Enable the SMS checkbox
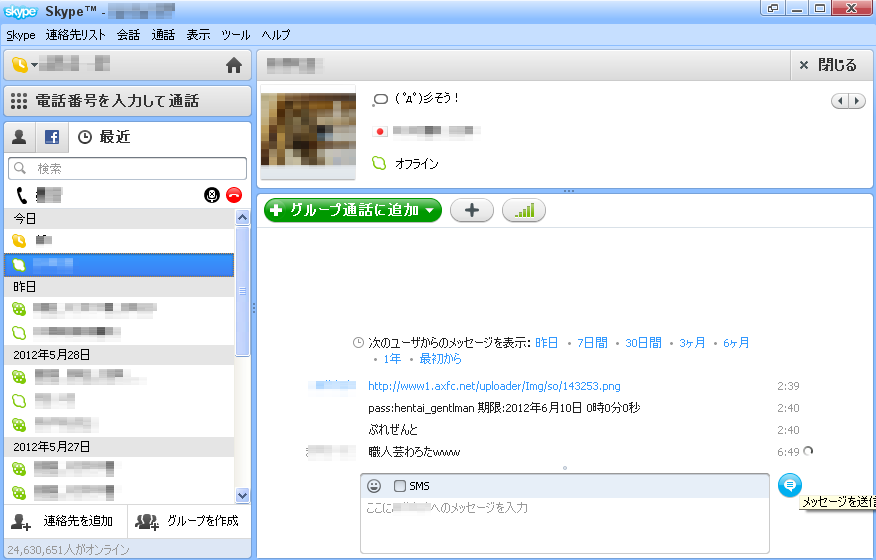The width and height of the screenshot is (876, 560). coord(400,486)
